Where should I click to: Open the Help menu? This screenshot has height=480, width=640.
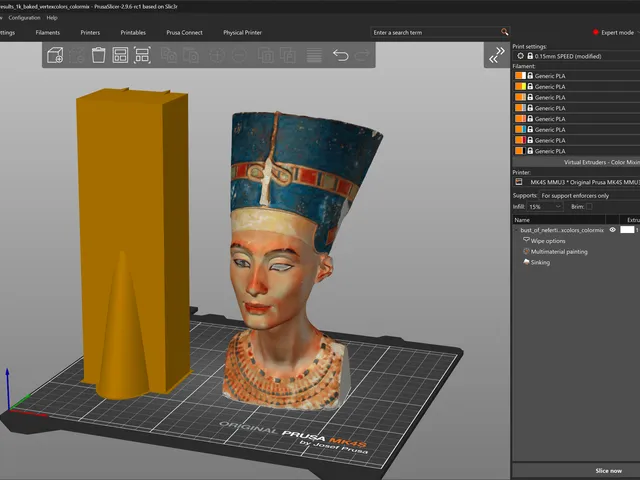coord(52,18)
